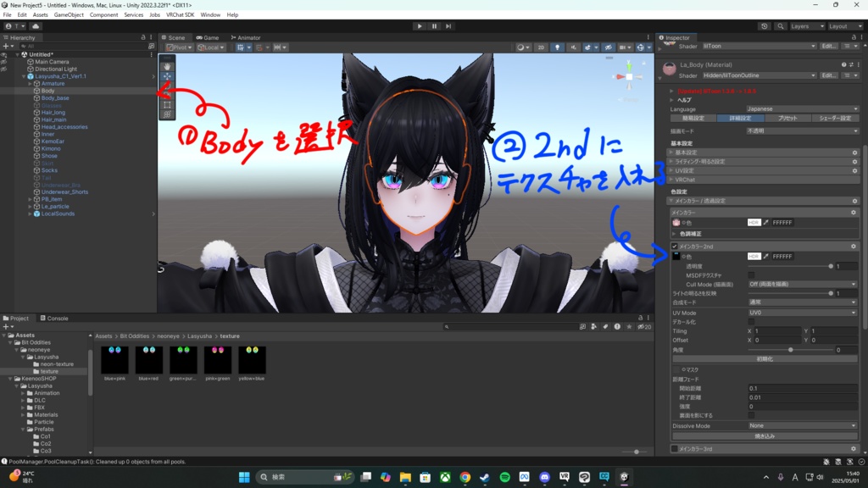
Task: Click the Inspector lock icon
Action: point(854,37)
